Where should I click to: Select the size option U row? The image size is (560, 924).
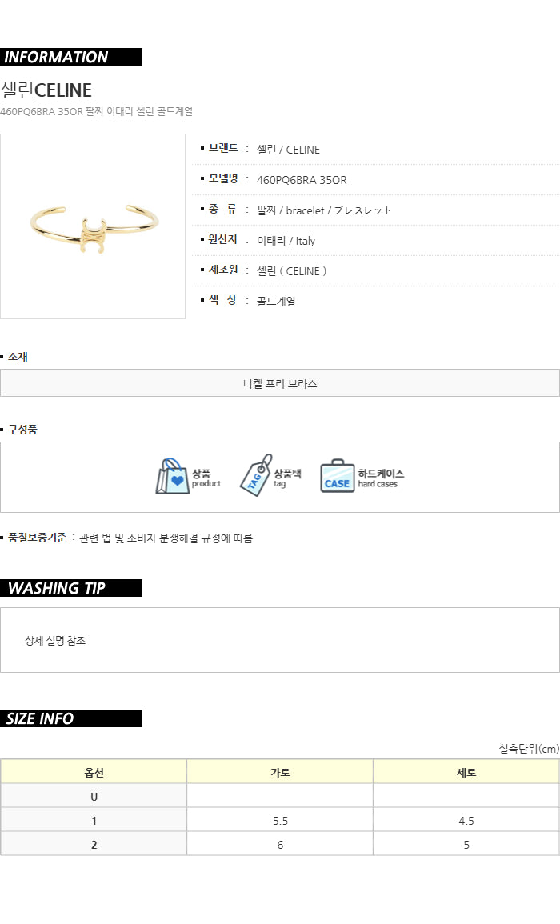coord(280,796)
